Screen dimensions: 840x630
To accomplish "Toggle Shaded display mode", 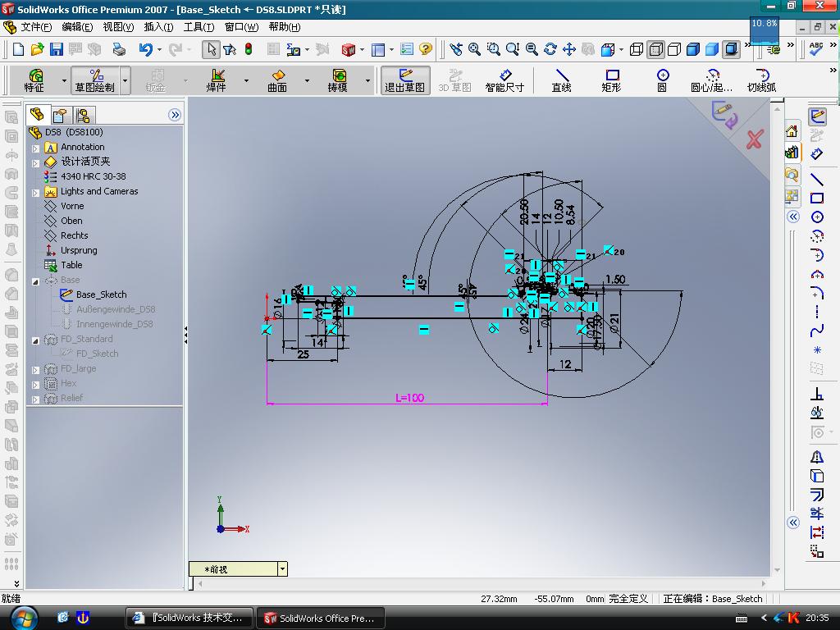I will pos(712,49).
